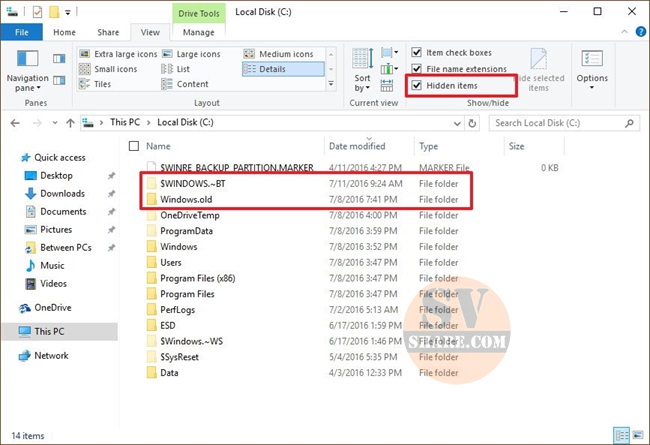Select Large icons layout
Screen dimensions: 650x445
point(192,54)
